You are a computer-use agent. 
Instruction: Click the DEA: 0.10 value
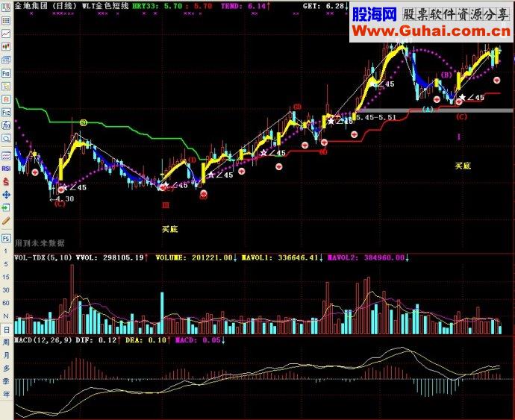click(x=148, y=340)
